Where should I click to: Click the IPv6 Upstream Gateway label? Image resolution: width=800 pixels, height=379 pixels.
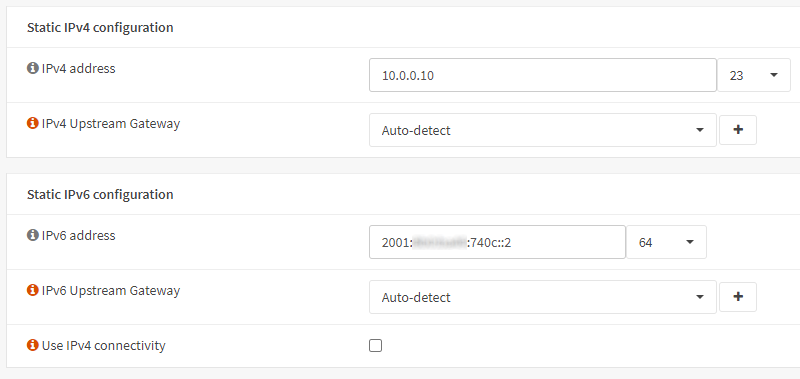point(111,291)
